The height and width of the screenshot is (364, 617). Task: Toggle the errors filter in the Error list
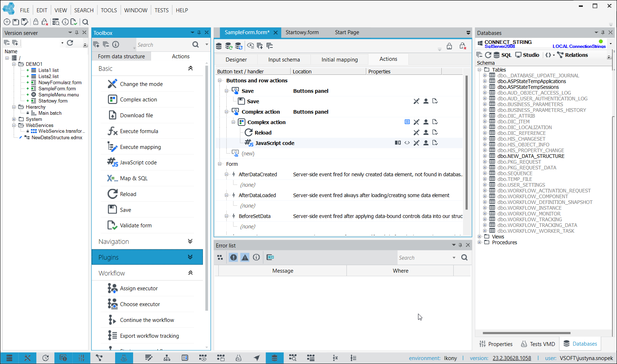pyautogui.click(x=233, y=258)
